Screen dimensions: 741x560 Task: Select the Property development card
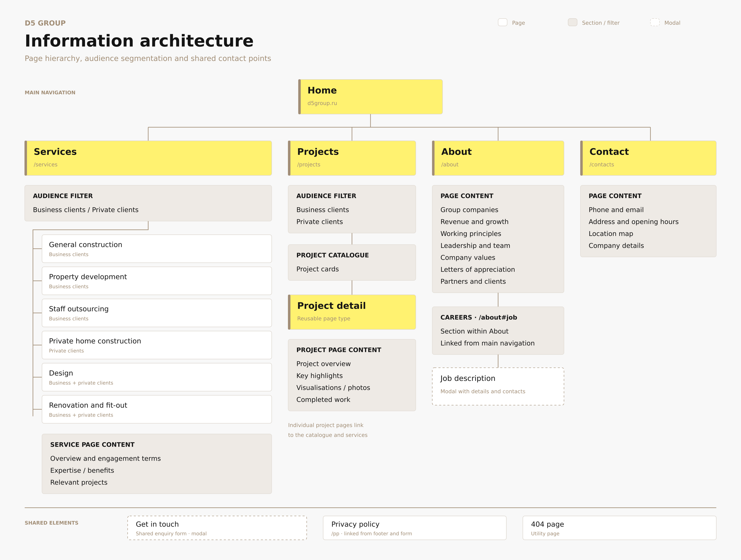click(157, 281)
